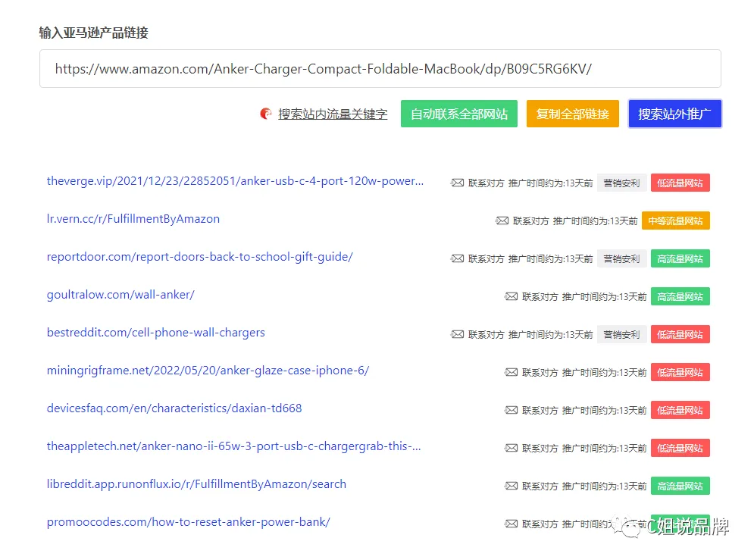Click the 营销安利 tag in the reportdoor.com row

621,258
